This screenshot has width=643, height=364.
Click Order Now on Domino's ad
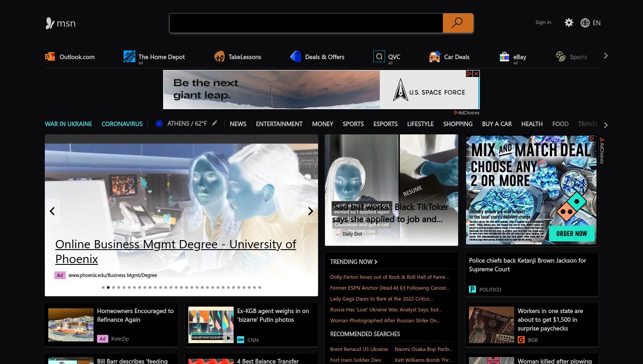(x=572, y=234)
